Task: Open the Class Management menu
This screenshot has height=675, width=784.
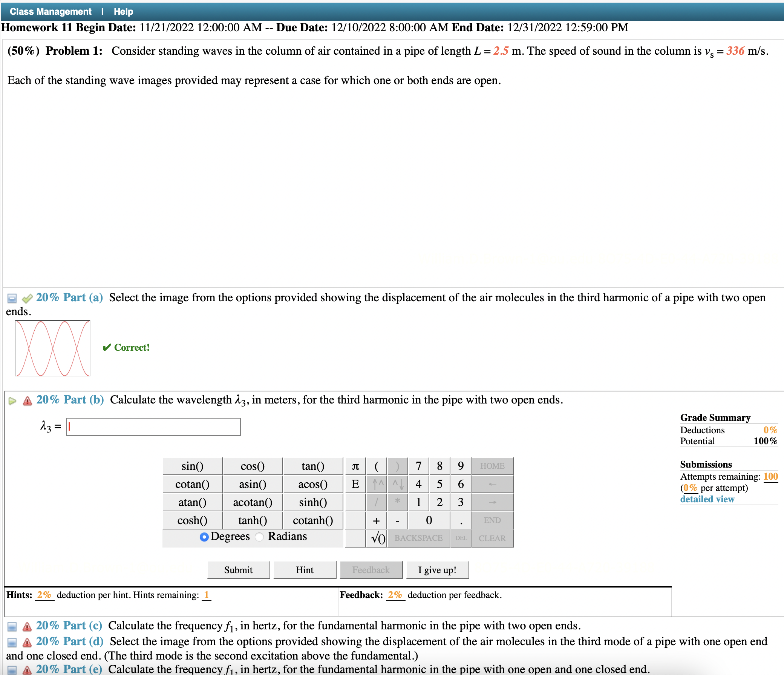Action: [x=50, y=11]
